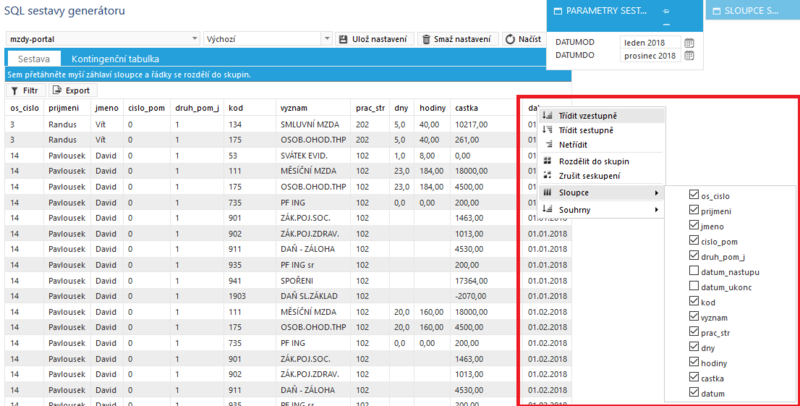Click the trash icon for Smaž nastavení

point(426,39)
